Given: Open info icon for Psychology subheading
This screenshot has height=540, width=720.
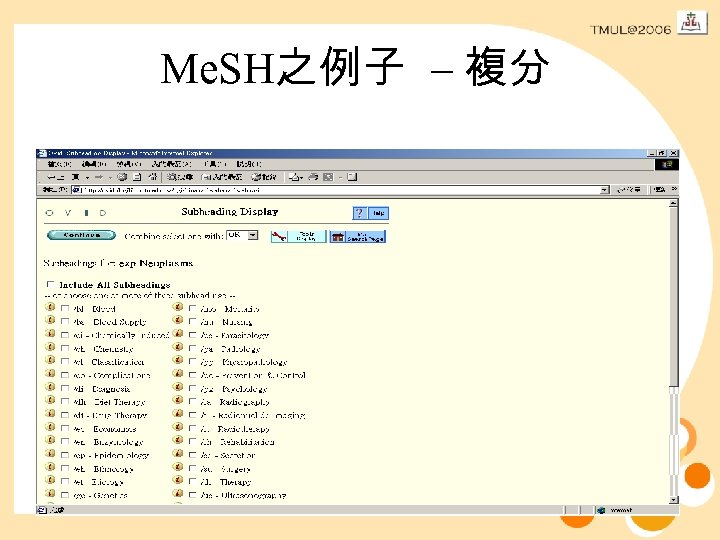Looking at the screenshot, I should tap(178, 387).
